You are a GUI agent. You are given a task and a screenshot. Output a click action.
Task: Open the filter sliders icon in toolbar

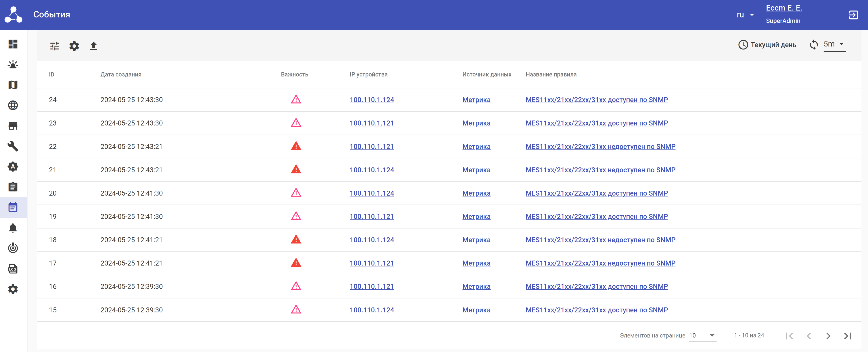[54, 46]
